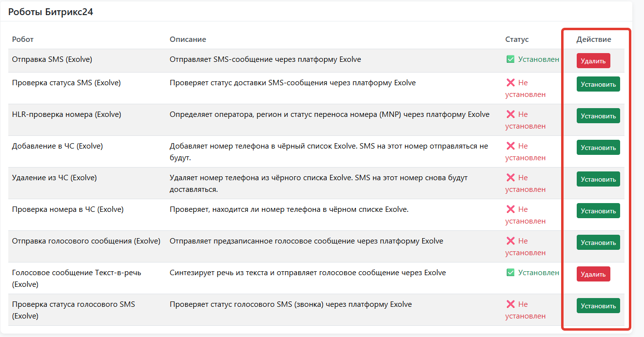This screenshot has height=337, width=644.
Task: Install the Отправка голосового сообщения robot
Action: pos(598,243)
